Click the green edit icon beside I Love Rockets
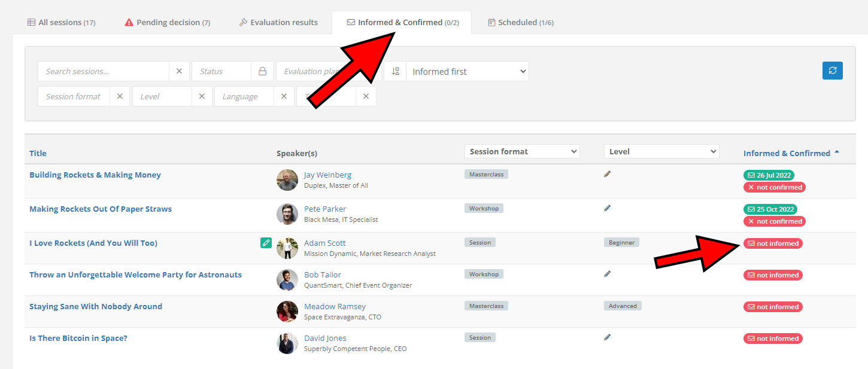This screenshot has width=868, height=369. point(266,243)
